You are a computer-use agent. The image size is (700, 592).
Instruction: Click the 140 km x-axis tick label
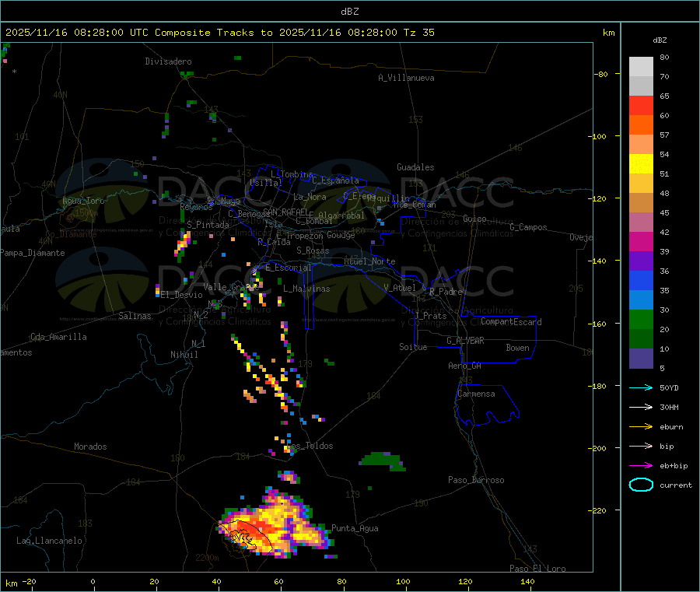527,581
